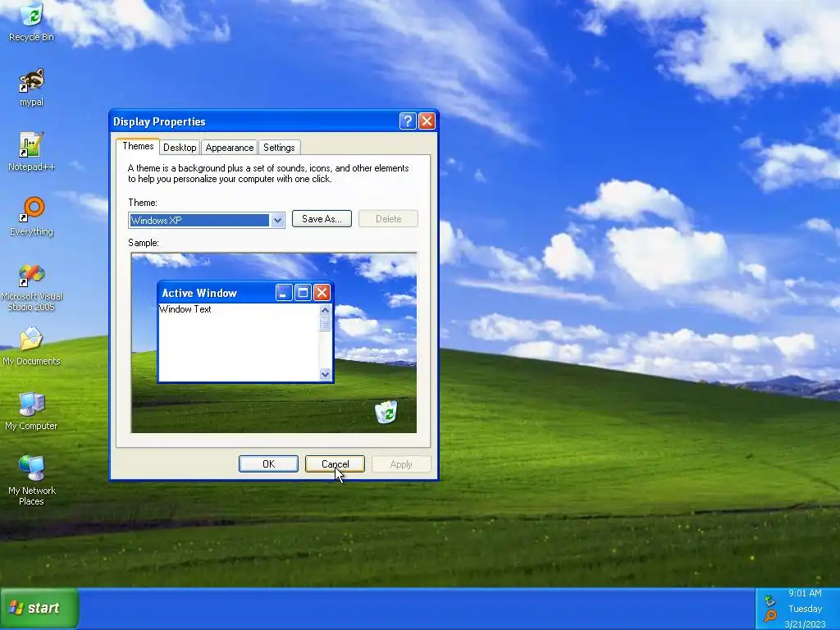Click the sample Active Window minimize button
Image resolution: width=840 pixels, height=630 pixels.
tap(284, 293)
